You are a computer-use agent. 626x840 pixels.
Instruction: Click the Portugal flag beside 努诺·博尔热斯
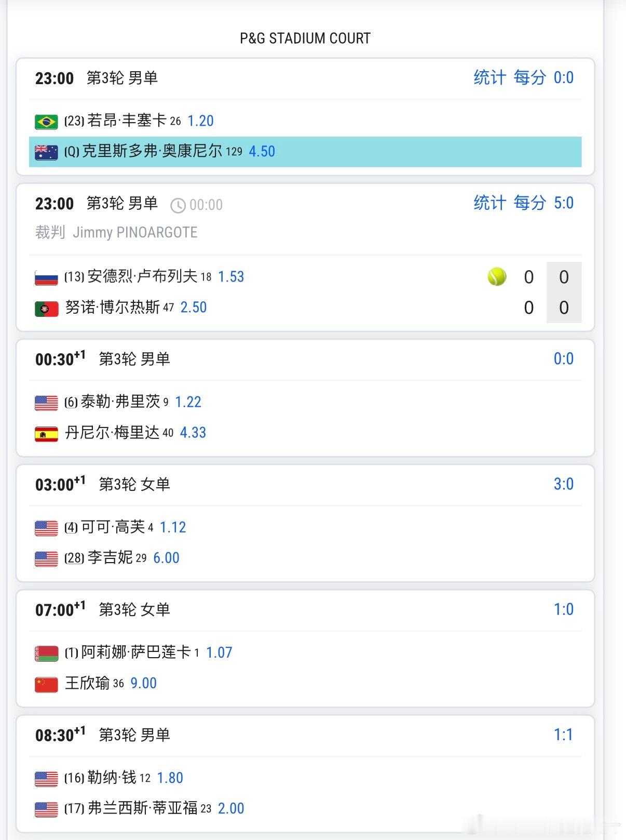pos(46,309)
